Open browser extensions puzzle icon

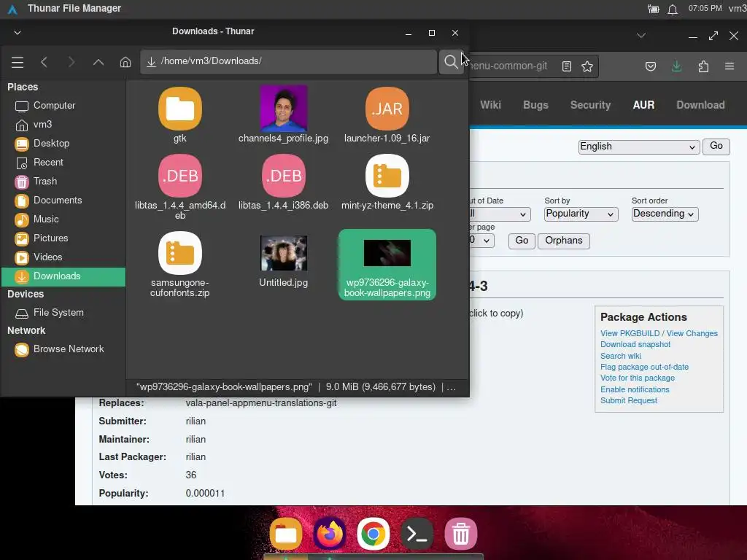tap(703, 66)
